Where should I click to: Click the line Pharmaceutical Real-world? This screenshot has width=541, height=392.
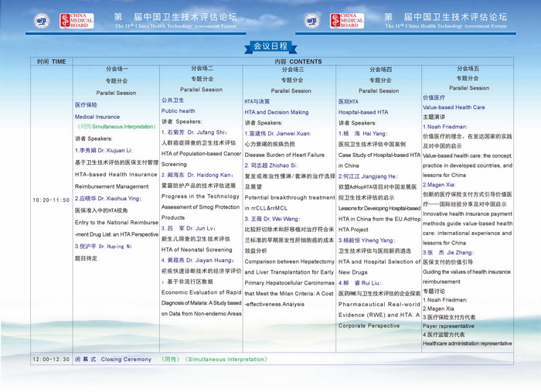click(379, 305)
